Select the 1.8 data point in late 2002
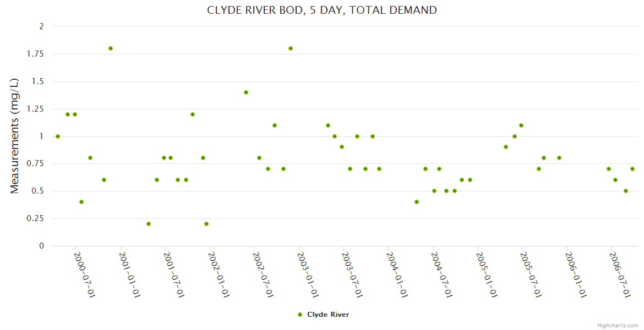 (x=291, y=48)
